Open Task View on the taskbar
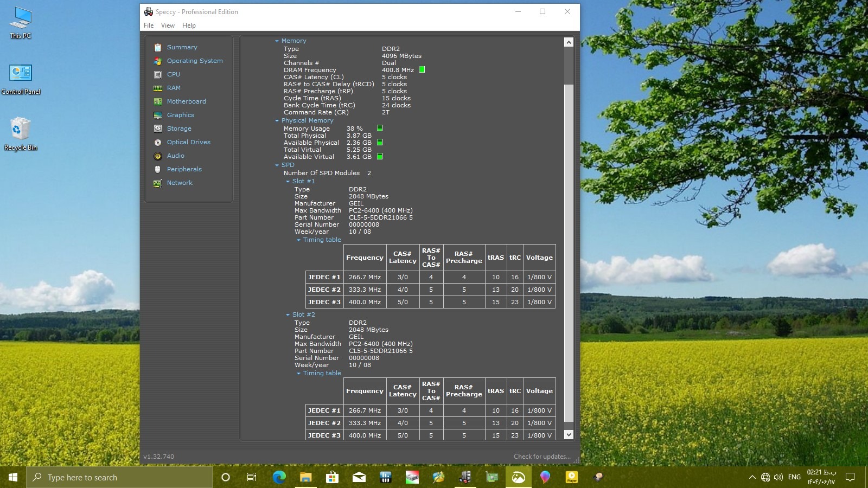The width and height of the screenshot is (868, 488). pos(252,477)
